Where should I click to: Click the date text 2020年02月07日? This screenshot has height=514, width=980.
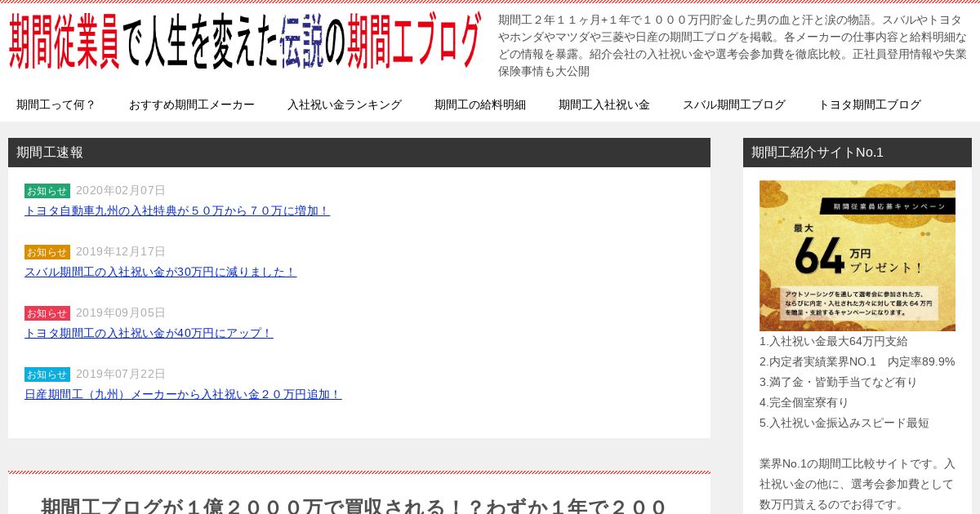click(x=121, y=190)
